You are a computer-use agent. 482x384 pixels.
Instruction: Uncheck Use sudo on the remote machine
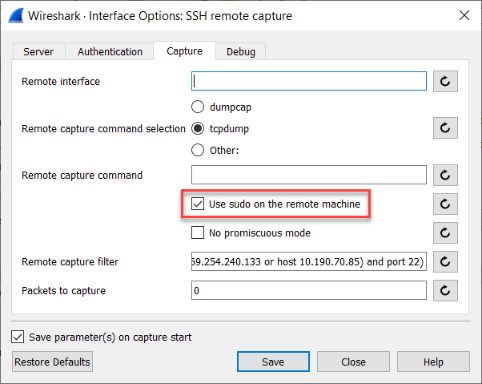pos(198,204)
